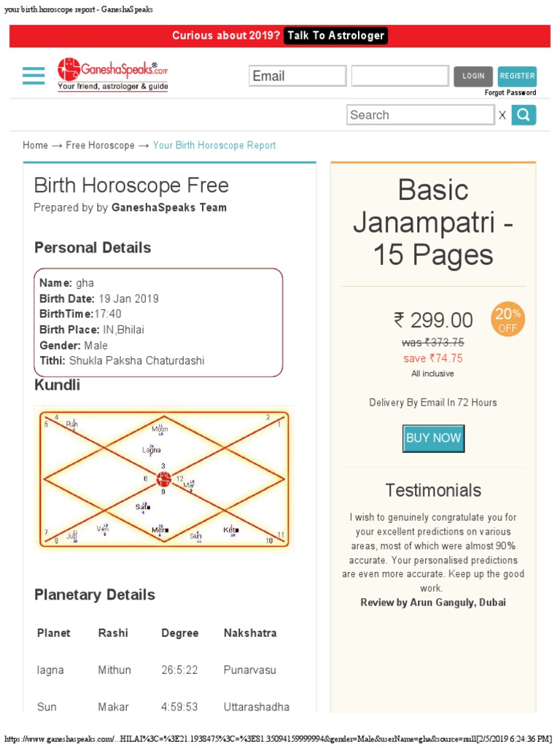Click the 20% OFF discount badge

[x=508, y=320]
